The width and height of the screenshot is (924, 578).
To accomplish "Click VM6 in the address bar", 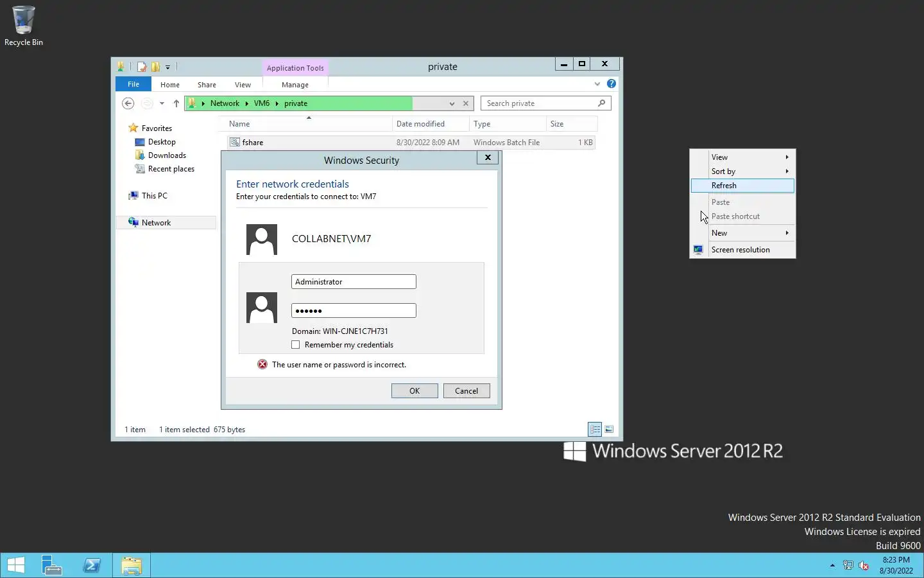I will (262, 103).
